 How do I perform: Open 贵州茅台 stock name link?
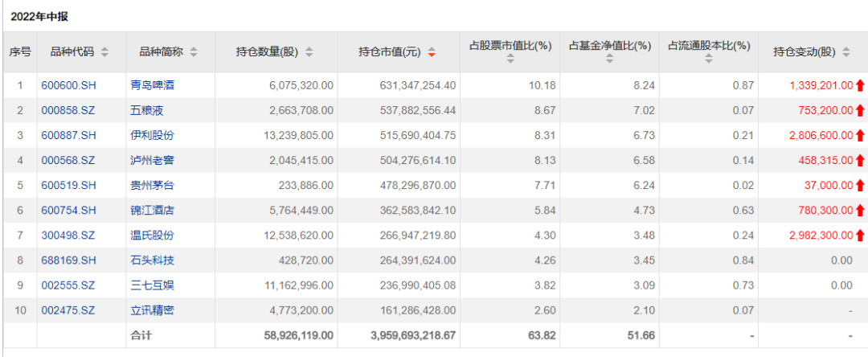152,186
